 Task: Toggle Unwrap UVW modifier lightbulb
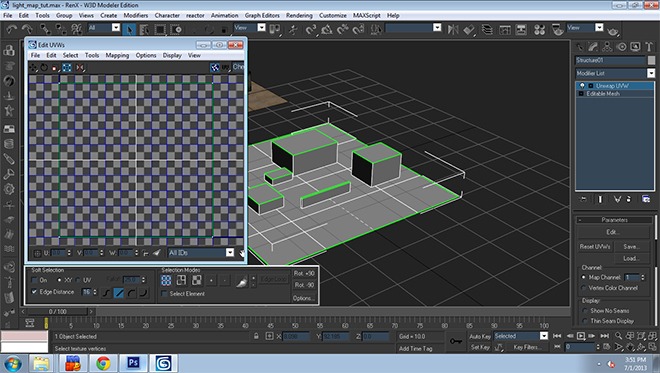(582, 85)
